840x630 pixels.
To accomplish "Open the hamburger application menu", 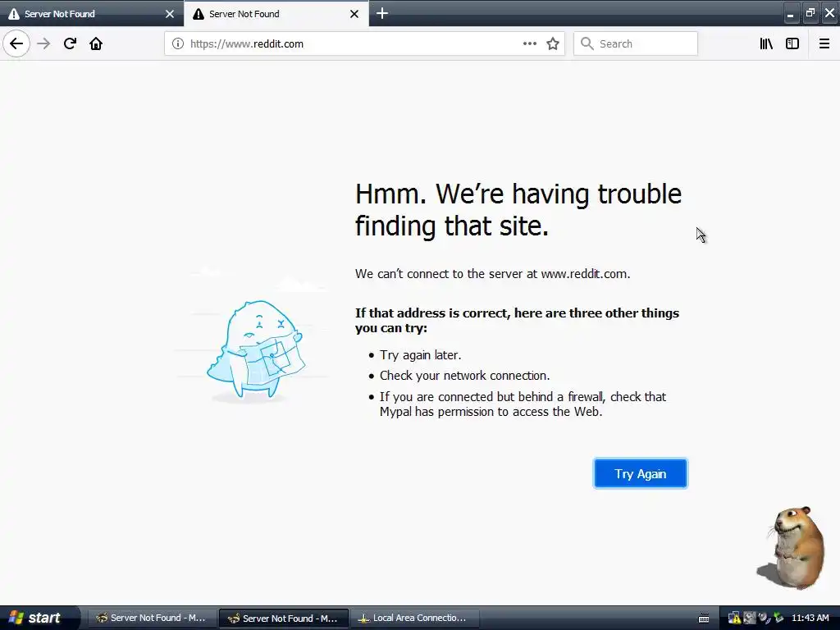I will tap(824, 43).
